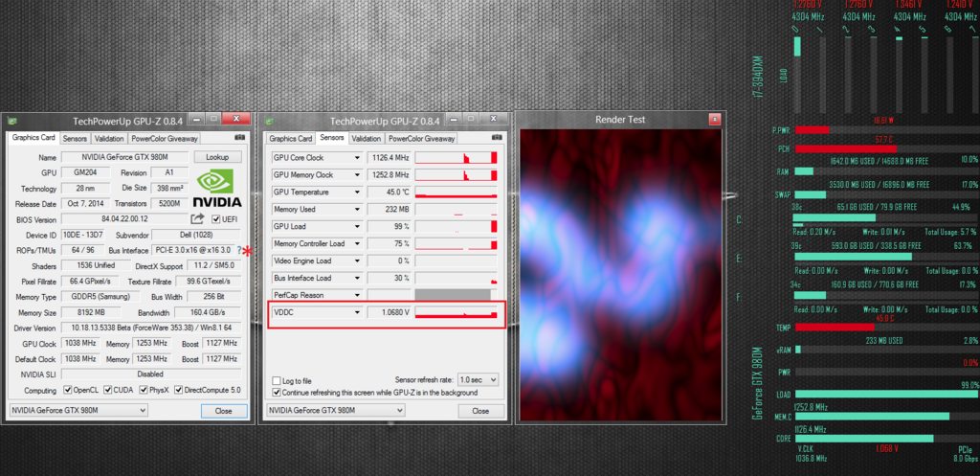Open the Sensor refresh rate dropdown
The height and width of the screenshot is (476, 980).
point(479,379)
